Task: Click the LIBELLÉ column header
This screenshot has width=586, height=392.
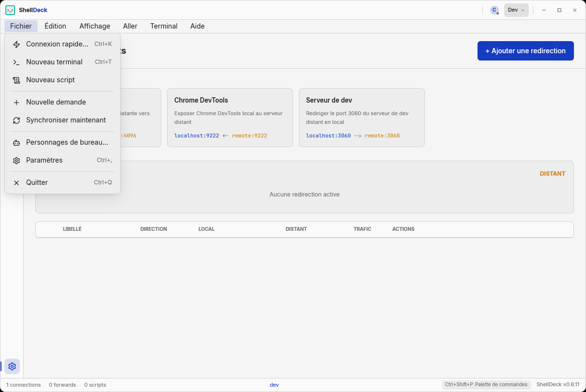Action: pyautogui.click(x=72, y=229)
